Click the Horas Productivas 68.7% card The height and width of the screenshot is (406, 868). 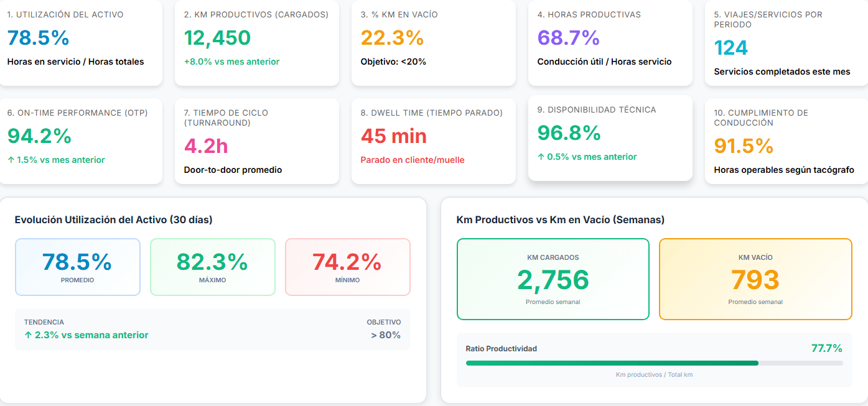click(x=610, y=42)
